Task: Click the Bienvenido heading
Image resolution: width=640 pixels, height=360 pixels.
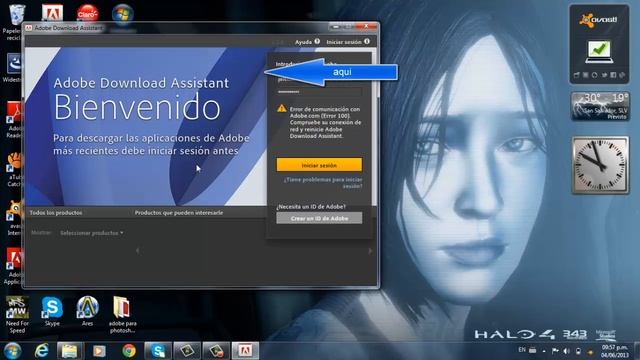Action: point(137,107)
